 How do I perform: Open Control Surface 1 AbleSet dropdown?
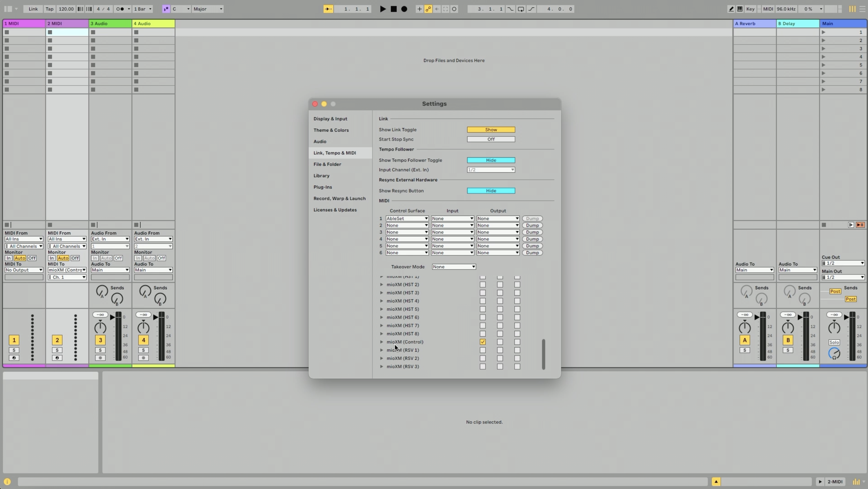click(407, 219)
